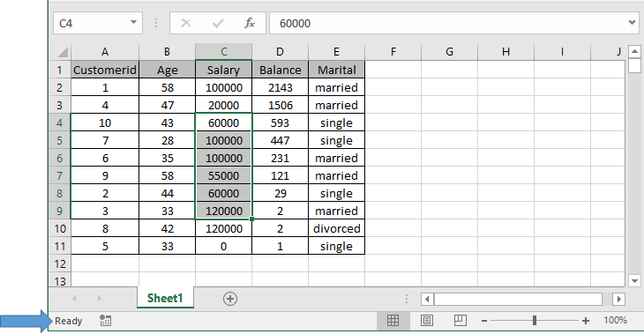Click the Cancel (X) formula bar icon
Screen dimensions: 644x334
click(186, 24)
